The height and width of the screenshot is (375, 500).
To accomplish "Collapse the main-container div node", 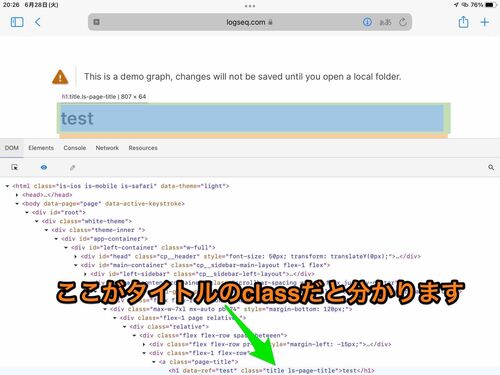I will [76, 265].
